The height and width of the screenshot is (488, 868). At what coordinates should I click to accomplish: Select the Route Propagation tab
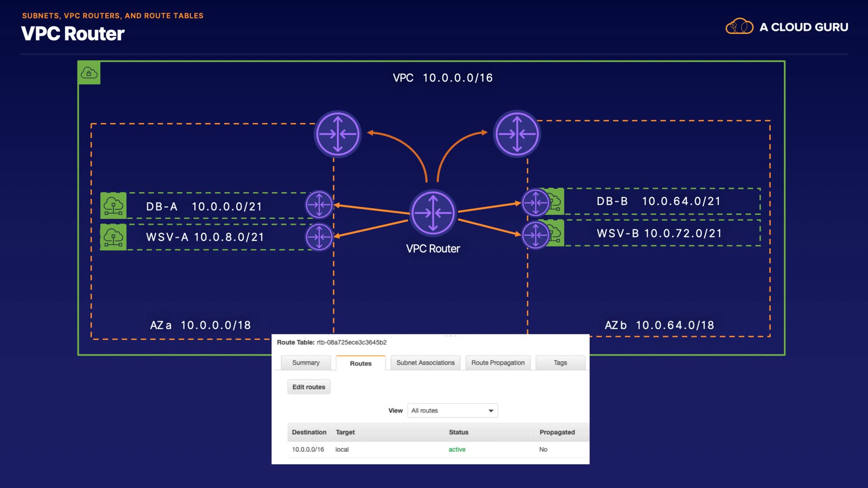pos(498,362)
